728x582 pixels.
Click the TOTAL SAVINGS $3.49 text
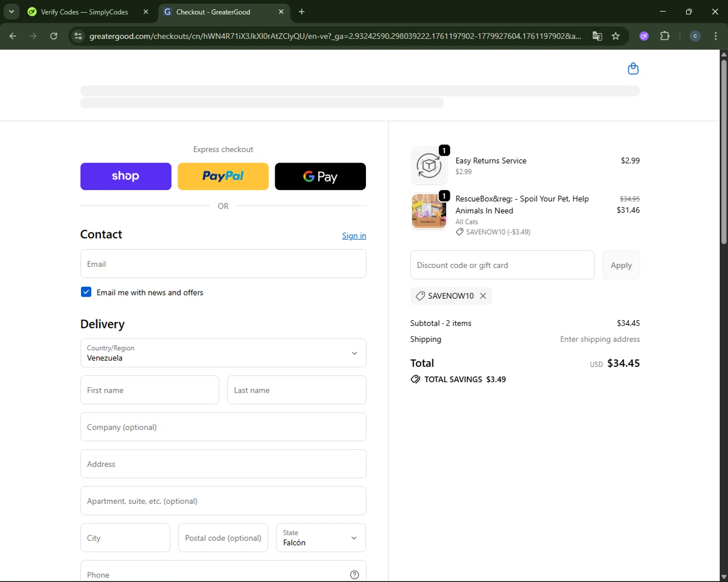(x=465, y=379)
